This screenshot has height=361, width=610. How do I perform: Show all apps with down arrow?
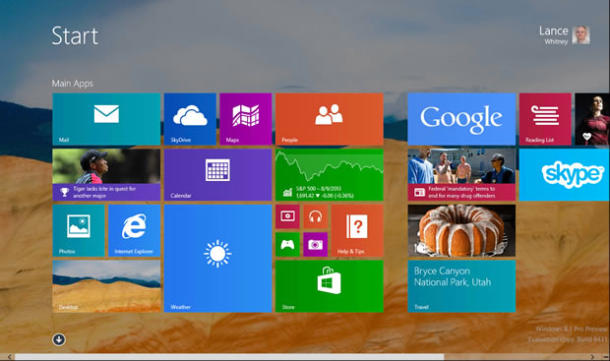(59, 340)
